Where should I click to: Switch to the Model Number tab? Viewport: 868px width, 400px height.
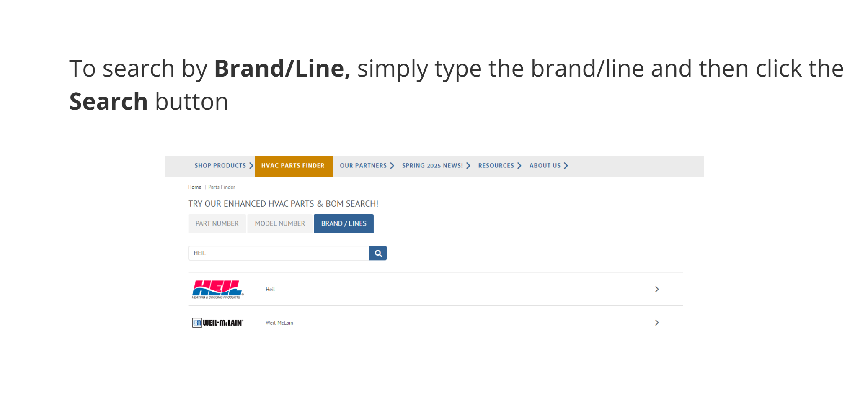click(x=280, y=223)
